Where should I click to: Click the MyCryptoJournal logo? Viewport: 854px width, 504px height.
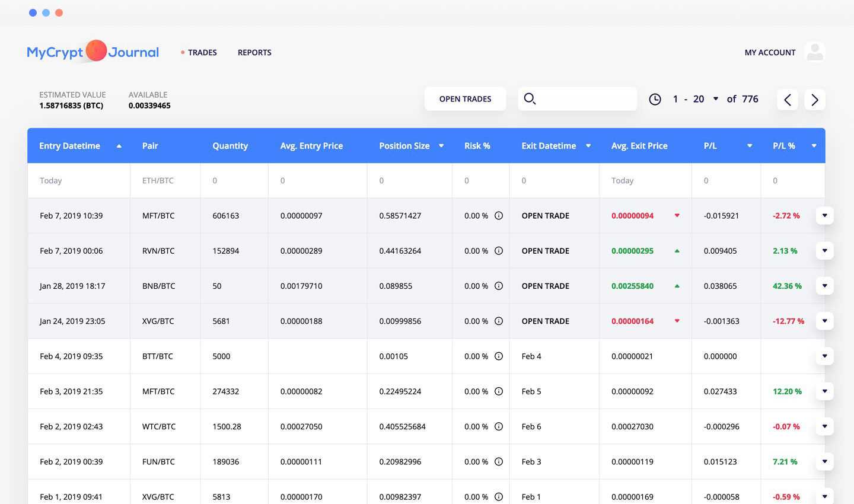(93, 52)
